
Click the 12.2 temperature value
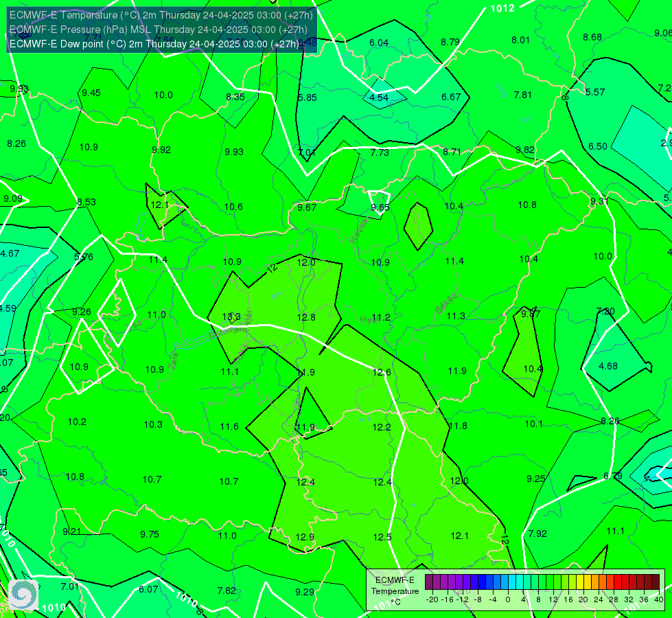point(382,427)
